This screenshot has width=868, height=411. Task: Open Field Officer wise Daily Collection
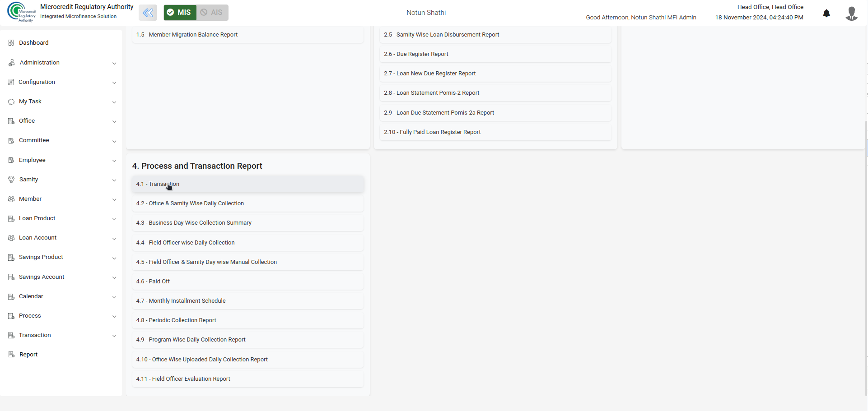pyautogui.click(x=247, y=243)
